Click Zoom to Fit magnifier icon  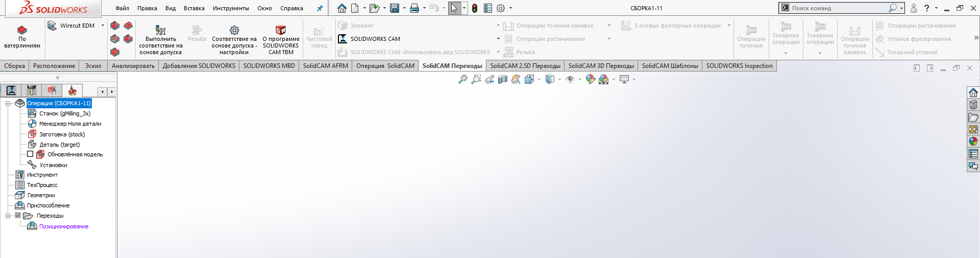[x=463, y=79]
